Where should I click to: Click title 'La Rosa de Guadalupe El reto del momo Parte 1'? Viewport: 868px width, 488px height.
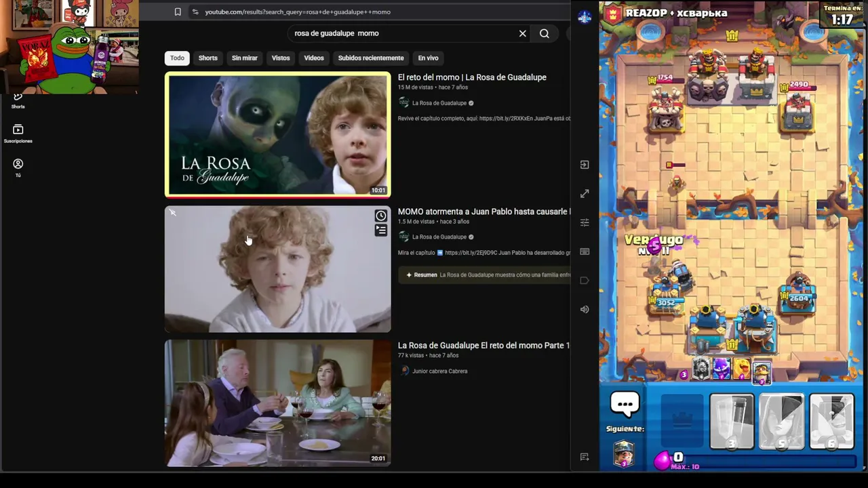tap(484, 346)
